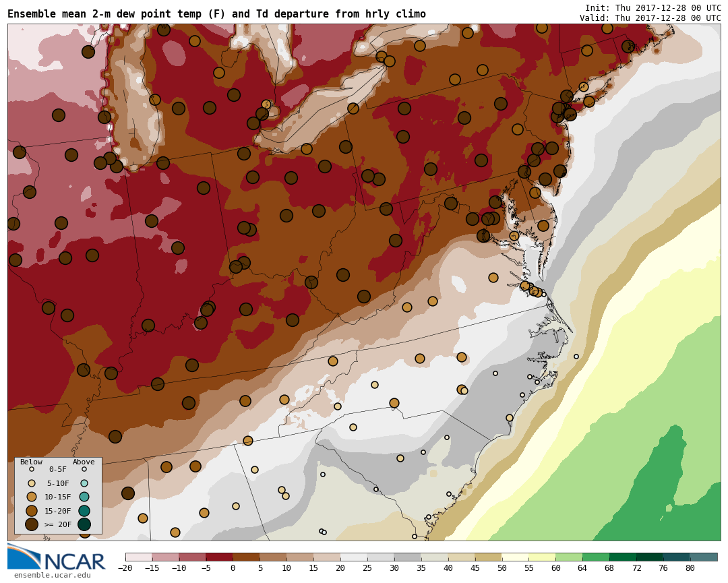Viewport: 728px width, 583px height.
Task: Pick the colorbar swatch between 15 and 20
Action: (x=328, y=557)
